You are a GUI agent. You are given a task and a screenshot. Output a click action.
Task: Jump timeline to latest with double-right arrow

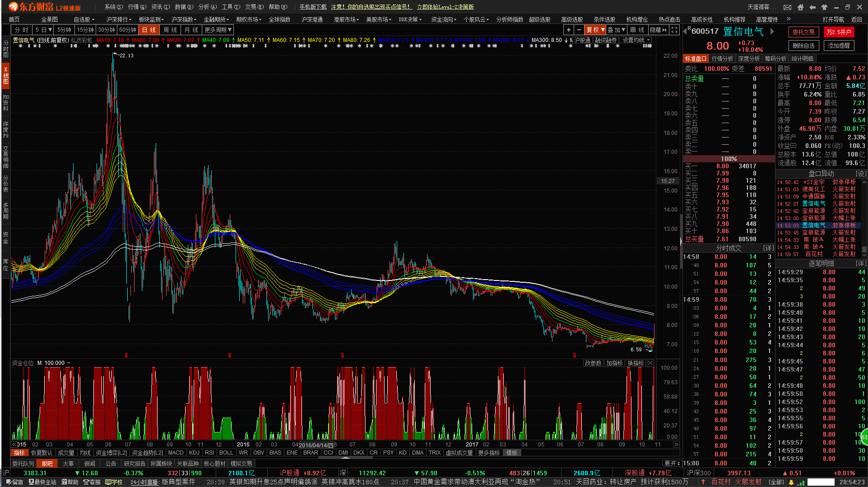click(676, 445)
